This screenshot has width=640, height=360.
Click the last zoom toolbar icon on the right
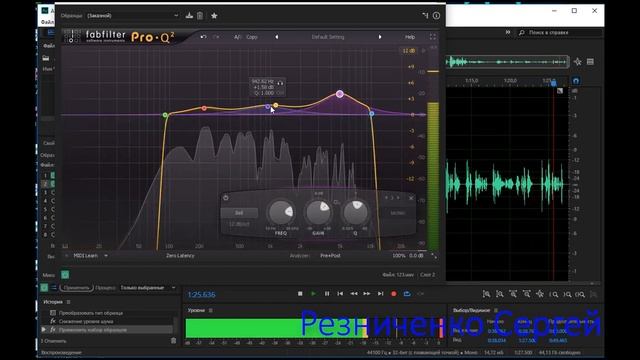(593, 294)
